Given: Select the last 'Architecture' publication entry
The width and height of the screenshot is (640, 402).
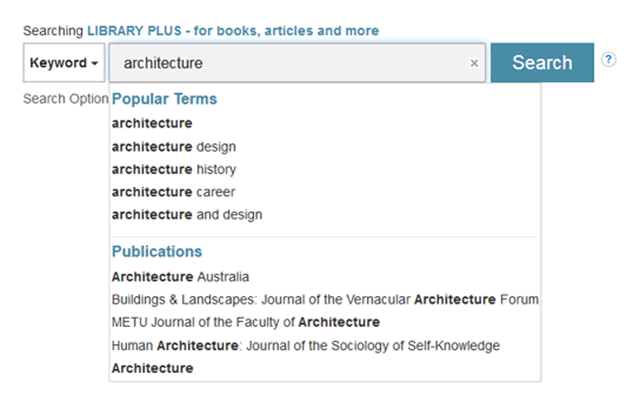Looking at the screenshot, I should (153, 368).
